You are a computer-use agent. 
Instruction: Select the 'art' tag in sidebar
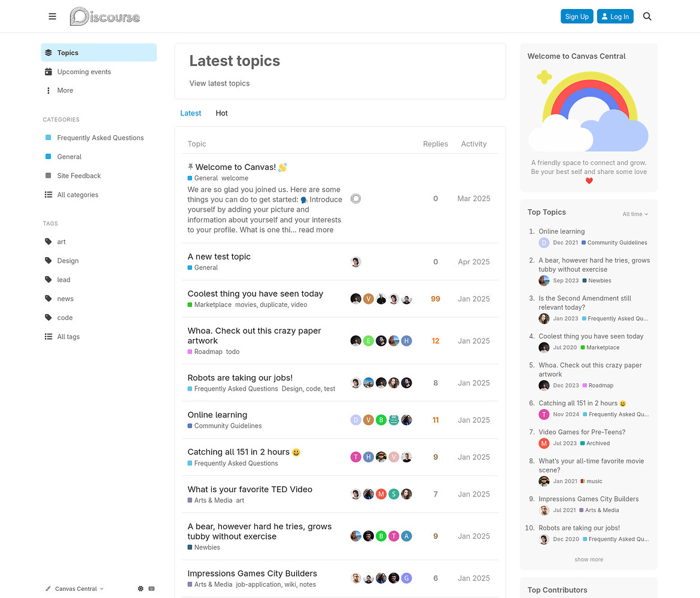click(61, 242)
